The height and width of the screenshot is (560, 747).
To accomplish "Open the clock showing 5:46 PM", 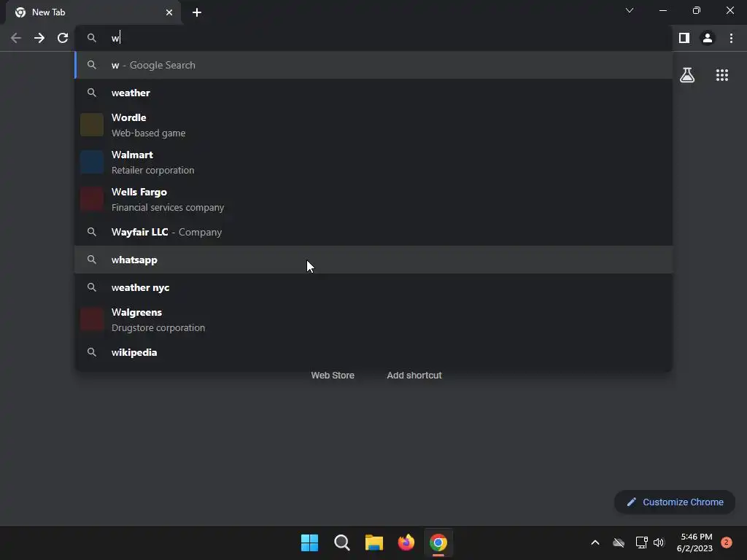I will pyautogui.click(x=694, y=542).
